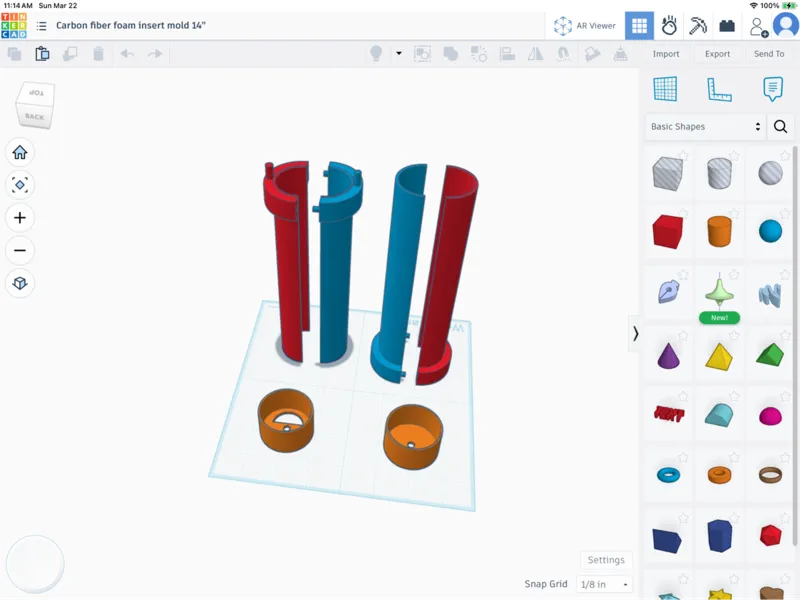
Task: Pick the red Text shape
Action: pos(669,413)
